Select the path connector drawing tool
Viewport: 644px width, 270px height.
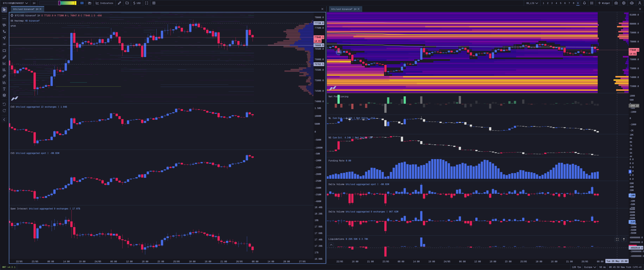4,31
